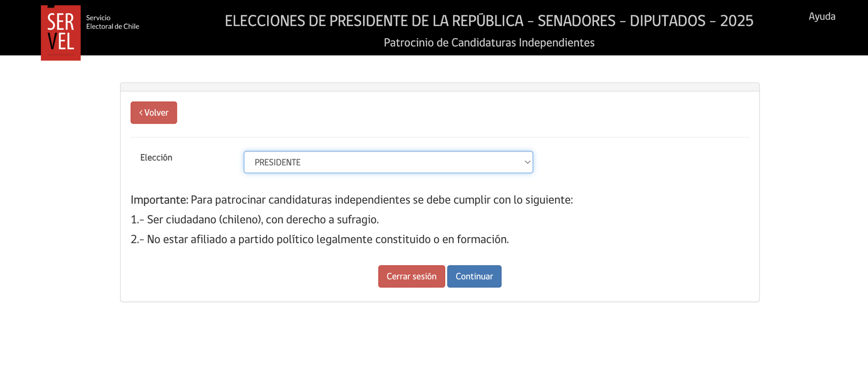Image resolution: width=868 pixels, height=367 pixels.
Task: Click the 'Importante: Para patrocinar' notice line
Action: (352, 200)
